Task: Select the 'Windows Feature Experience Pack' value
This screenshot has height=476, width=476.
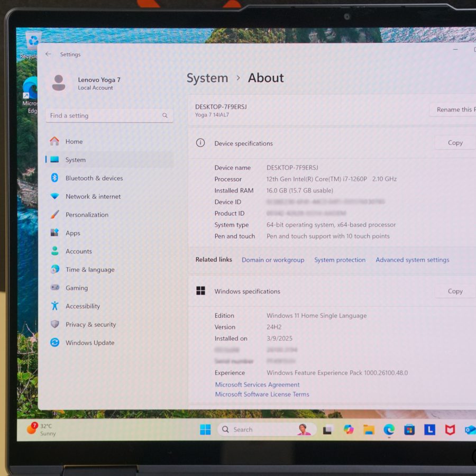Action: 337,373
